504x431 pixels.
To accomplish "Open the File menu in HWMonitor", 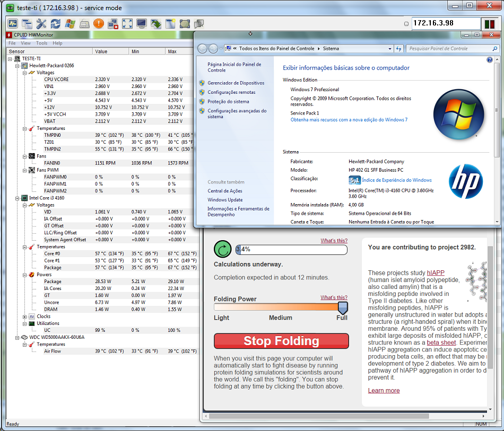I will [x=12, y=43].
